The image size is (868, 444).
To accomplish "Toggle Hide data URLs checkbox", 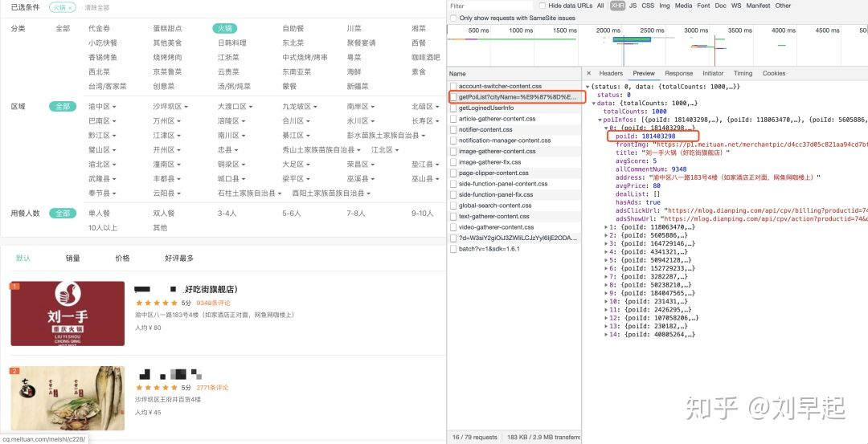I will (x=542, y=6).
